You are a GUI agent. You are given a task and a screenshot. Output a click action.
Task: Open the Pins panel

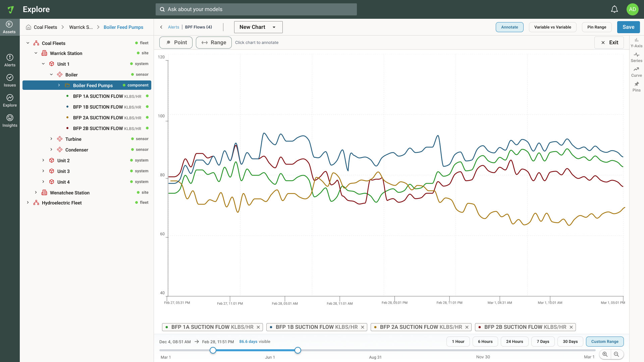[x=636, y=87]
